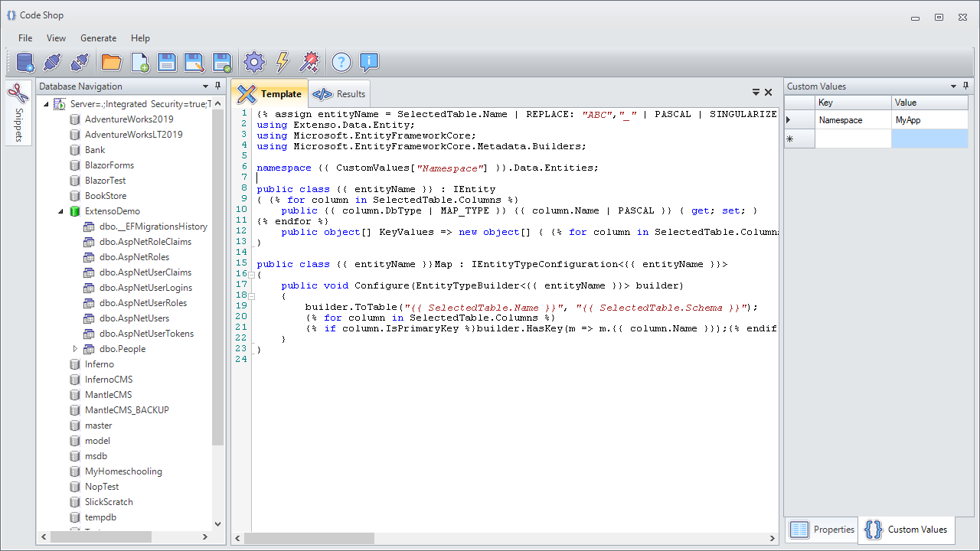The image size is (980, 551).
Task: Collapse the code fold at line 16
Action: pyautogui.click(x=253, y=274)
